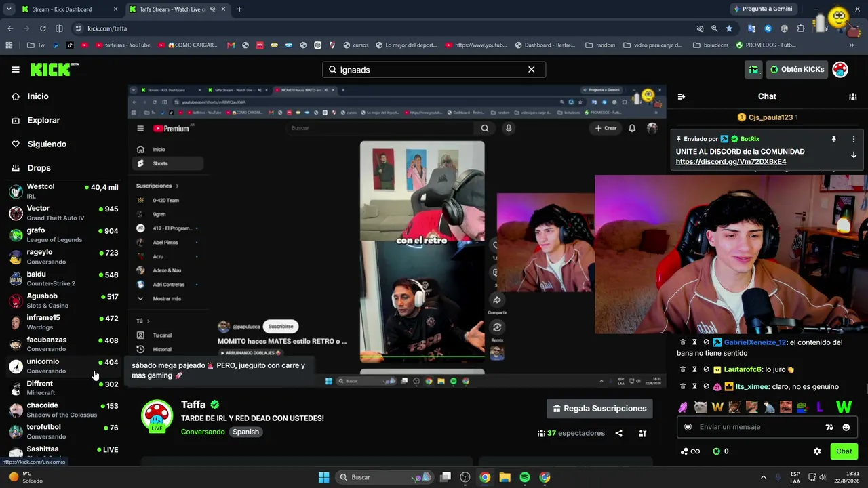
Task: Open Siguiendo in the sidebar
Action: pos(47,144)
